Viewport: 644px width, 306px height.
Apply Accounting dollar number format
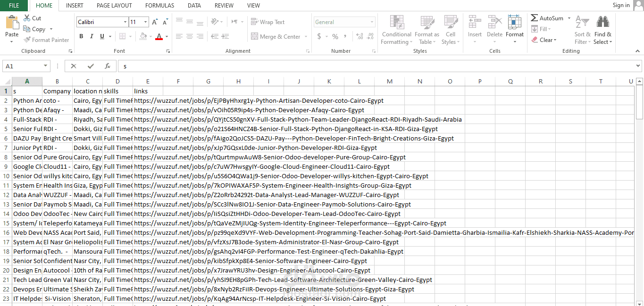click(x=319, y=36)
